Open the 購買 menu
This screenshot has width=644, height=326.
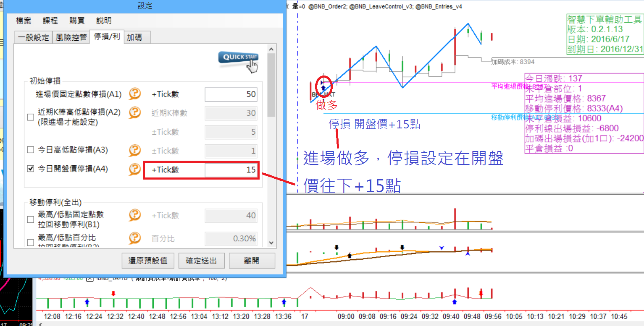[x=77, y=21]
